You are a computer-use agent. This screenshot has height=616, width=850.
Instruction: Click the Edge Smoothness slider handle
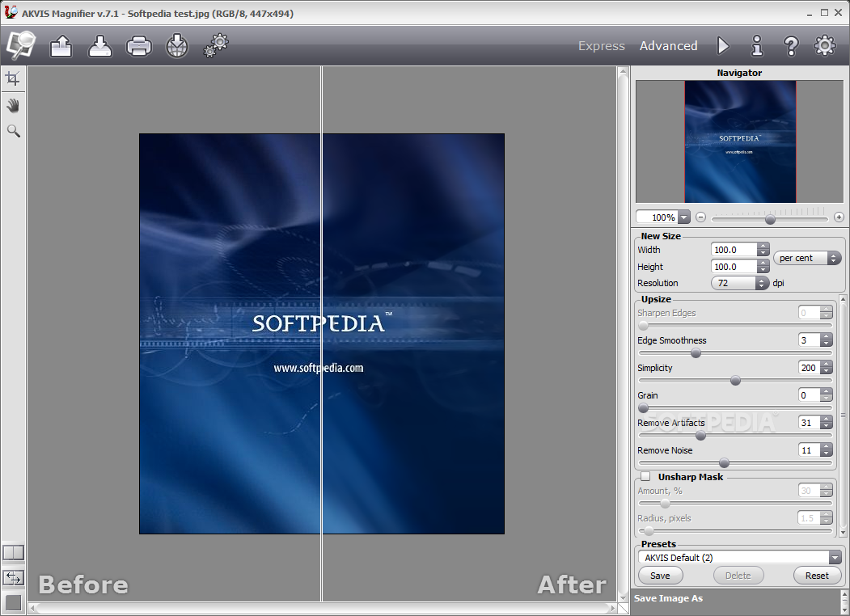(x=696, y=353)
